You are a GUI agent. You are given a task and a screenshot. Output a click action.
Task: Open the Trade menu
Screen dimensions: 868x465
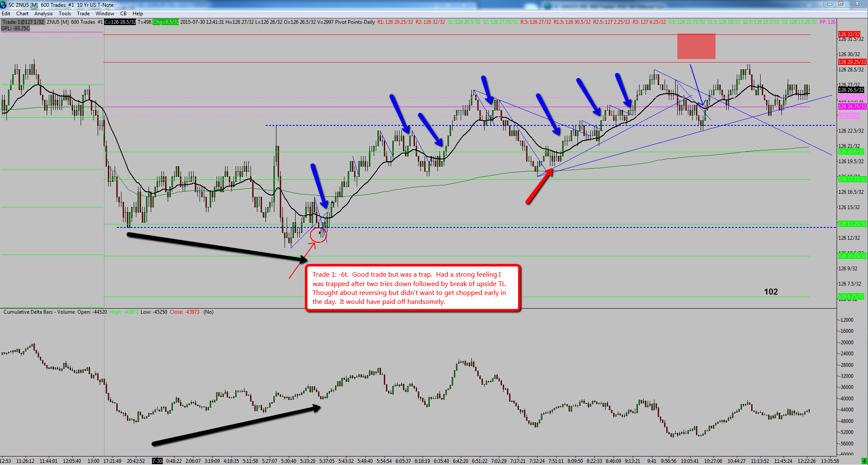tap(83, 14)
